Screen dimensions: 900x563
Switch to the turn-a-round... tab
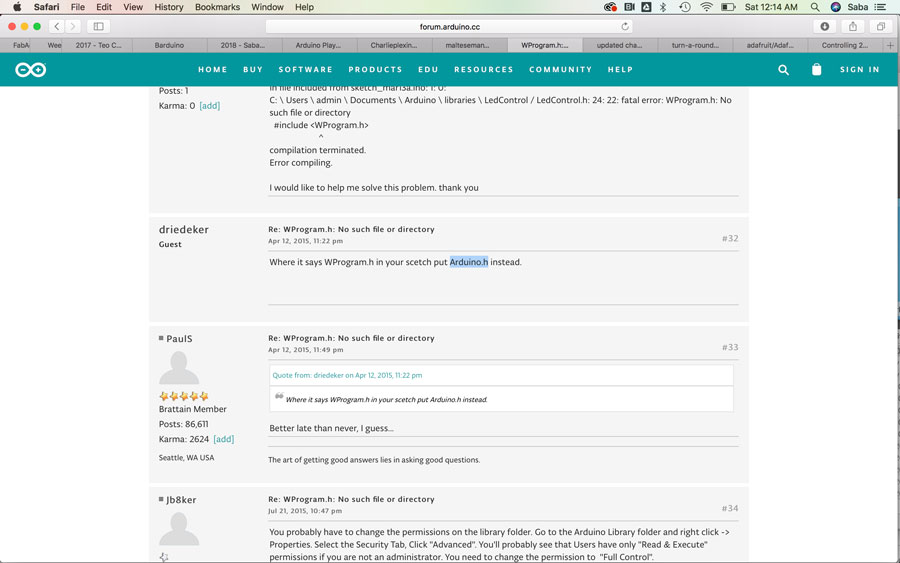pos(695,45)
